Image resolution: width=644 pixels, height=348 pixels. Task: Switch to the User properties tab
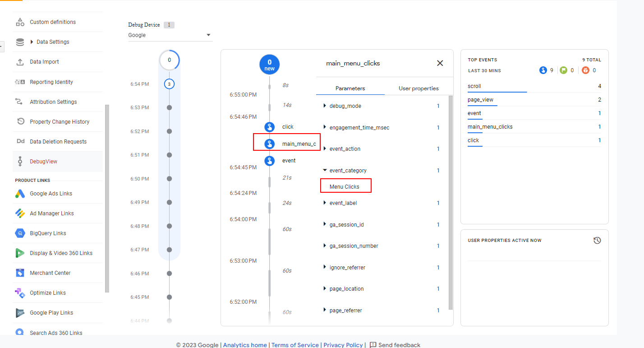pyautogui.click(x=419, y=88)
